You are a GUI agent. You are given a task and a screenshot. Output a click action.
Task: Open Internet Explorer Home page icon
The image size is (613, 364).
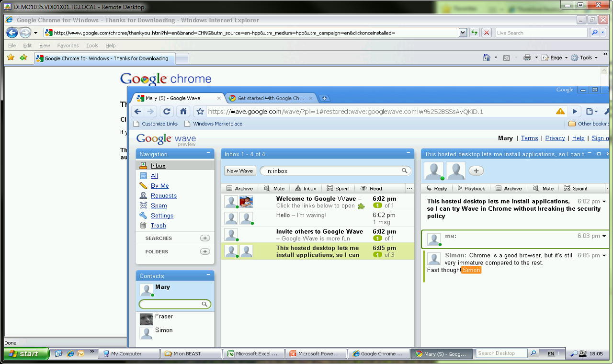click(x=487, y=57)
